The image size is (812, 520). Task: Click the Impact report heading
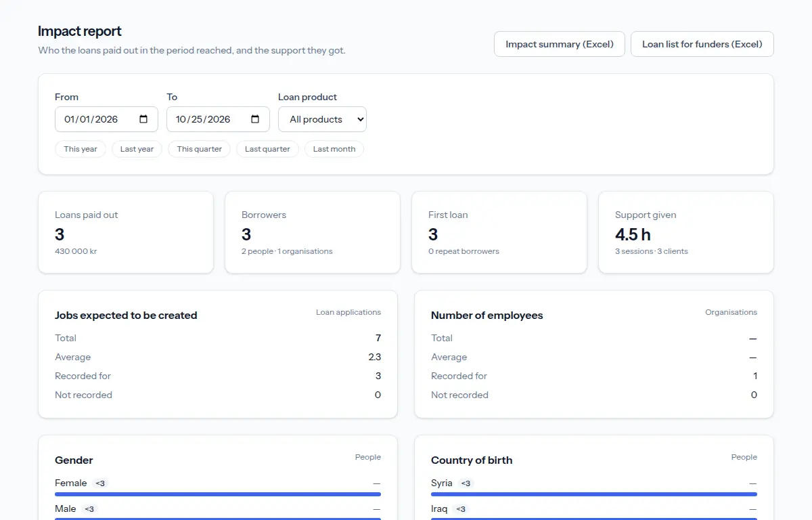tap(80, 31)
